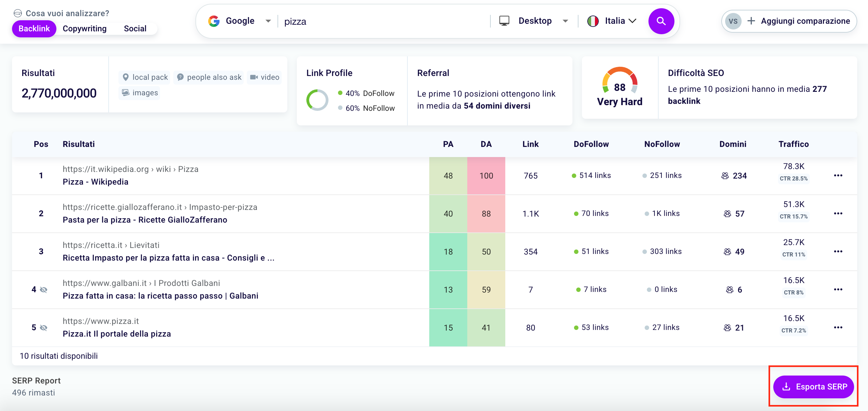Click domains icon in Pizza.it row

[x=727, y=328]
